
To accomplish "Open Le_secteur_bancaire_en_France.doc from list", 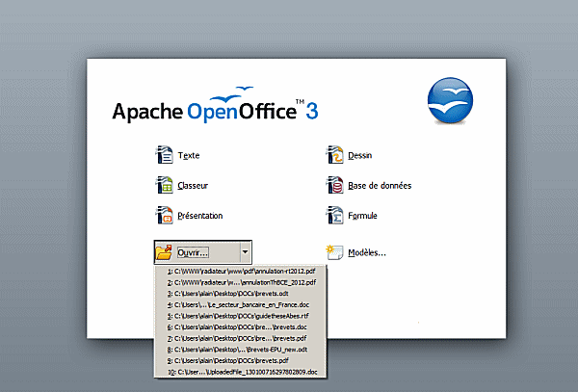I will (240, 304).
